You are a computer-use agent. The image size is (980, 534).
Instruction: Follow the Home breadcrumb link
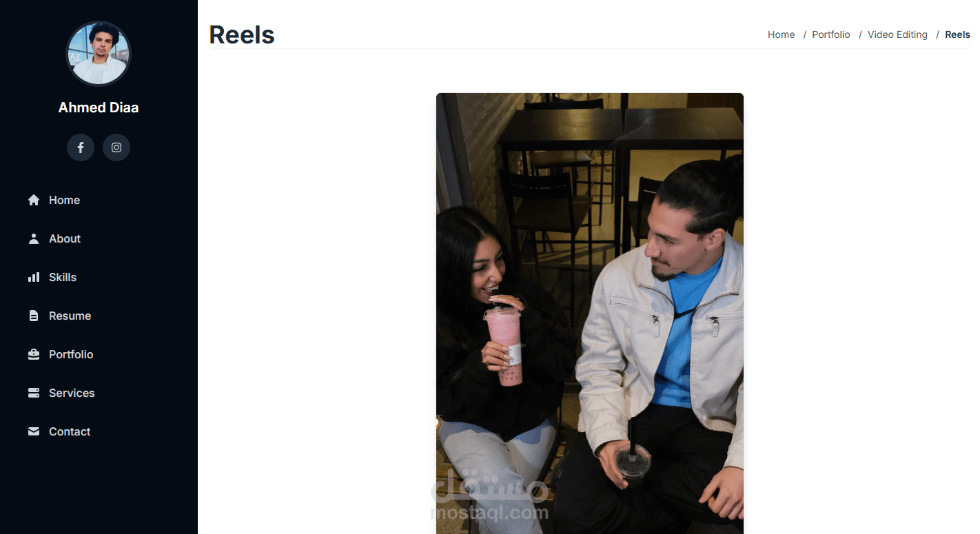[x=781, y=34]
